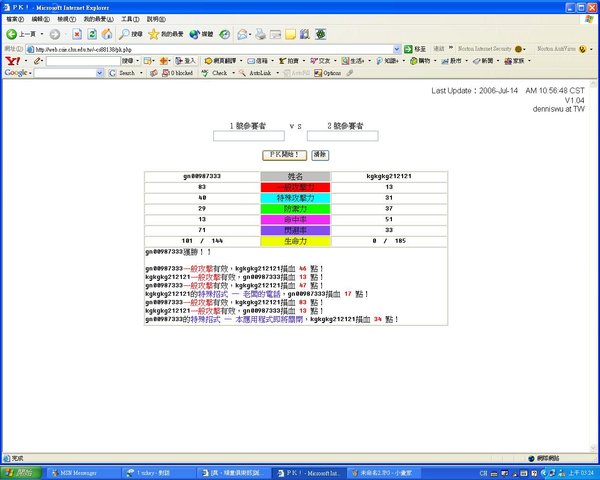This screenshot has height=480, width=600.
Task: Open the Back button history dropdown arrow
Action: [42, 34]
